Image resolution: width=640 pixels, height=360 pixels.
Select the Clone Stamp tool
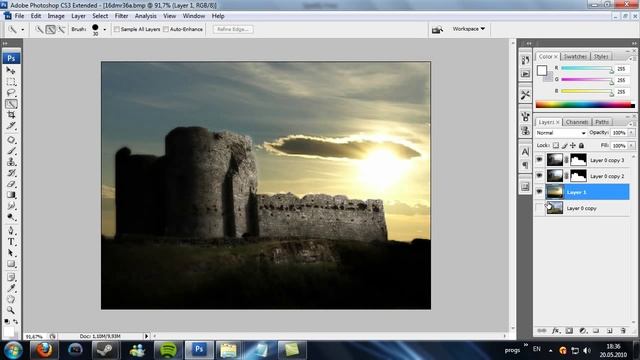[x=11, y=162]
